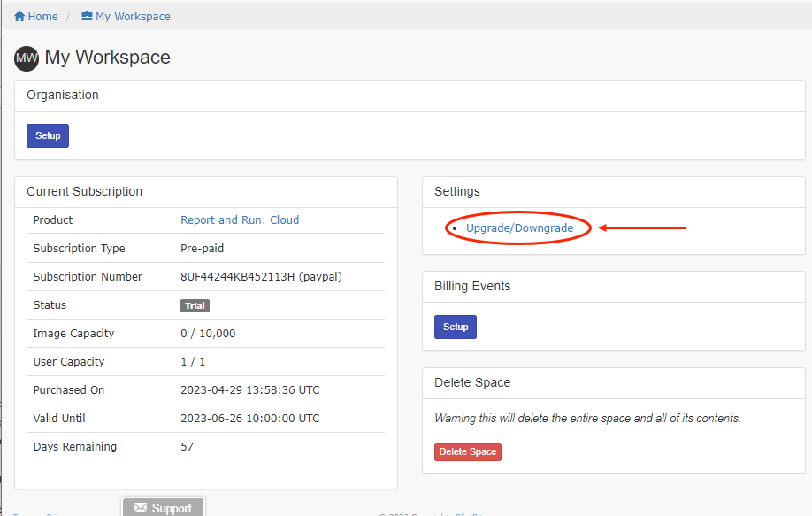812x516 pixels.
Task: Go to Home via breadcrumb link
Action: click(42, 17)
